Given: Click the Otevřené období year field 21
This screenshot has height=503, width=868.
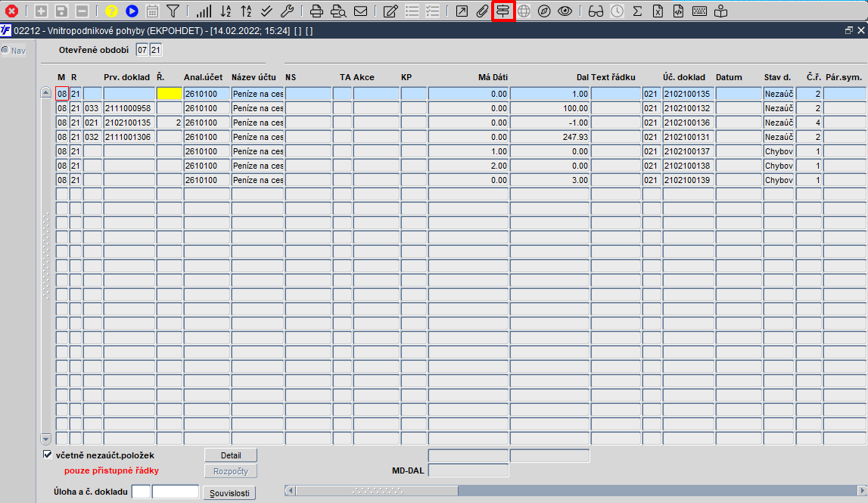Looking at the screenshot, I should 156,50.
